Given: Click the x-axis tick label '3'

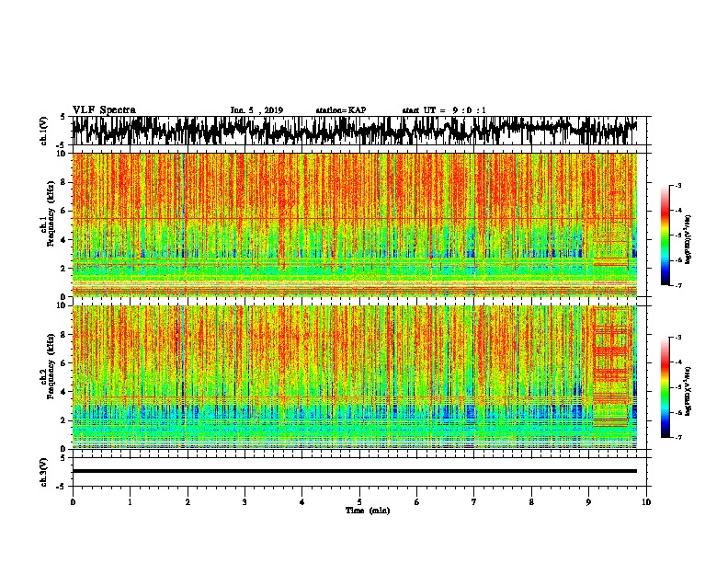Looking at the screenshot, I should point(245,502).
